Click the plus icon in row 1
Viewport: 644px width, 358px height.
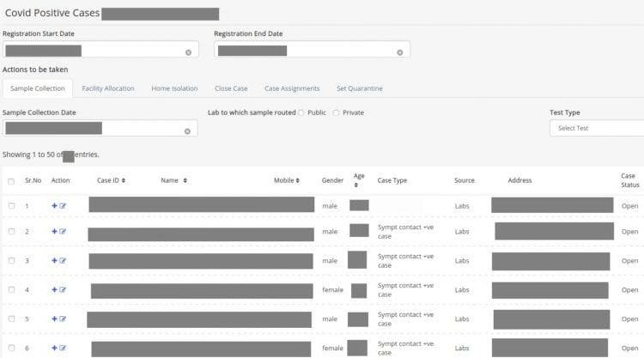tap(54, 206)
